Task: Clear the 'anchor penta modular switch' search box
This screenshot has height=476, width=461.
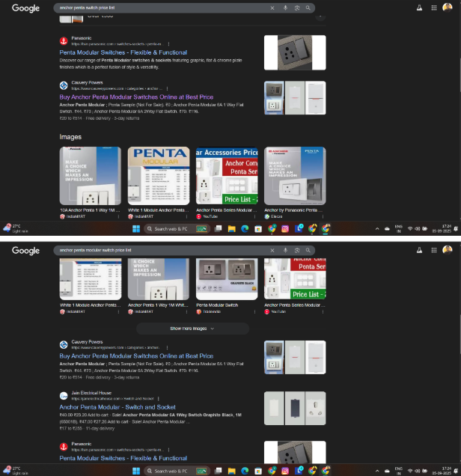Action: click(x=272, y=251)
